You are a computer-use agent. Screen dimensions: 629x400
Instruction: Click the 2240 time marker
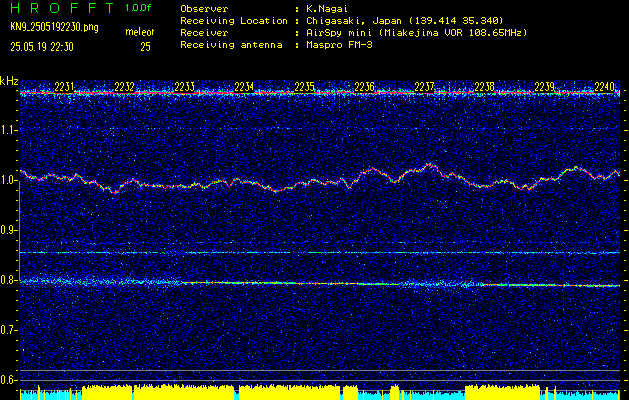pyautogui.click(x=605, y=87)
